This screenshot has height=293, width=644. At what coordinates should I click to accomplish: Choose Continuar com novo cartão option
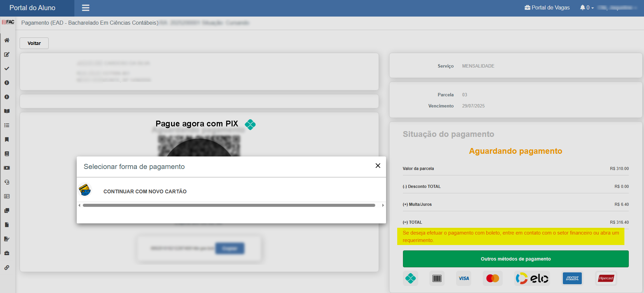pos(231,191)
